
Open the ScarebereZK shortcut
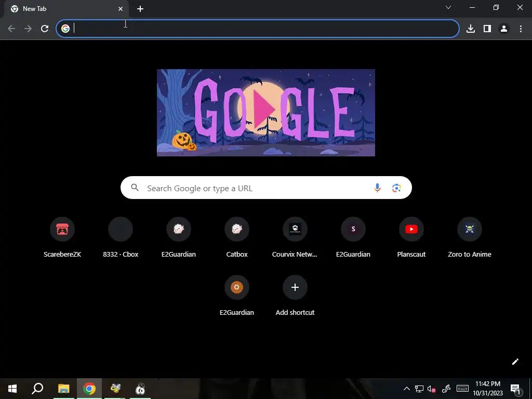click(62, 238)
